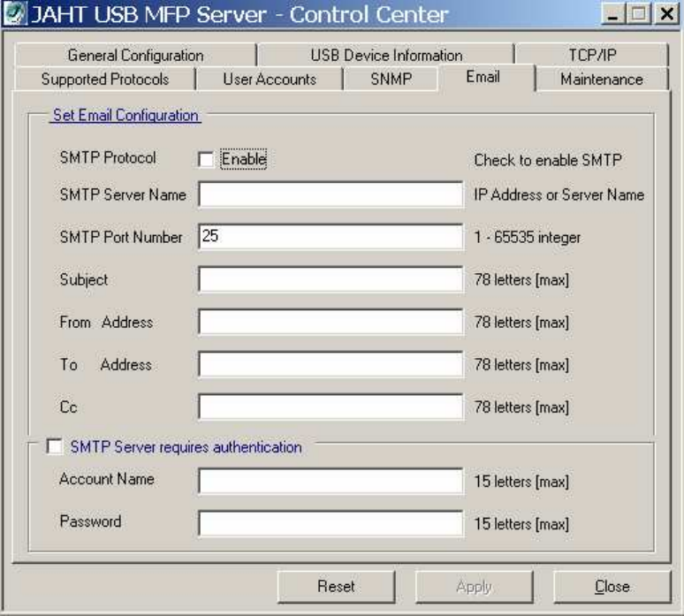Focus the Cc text field

(x=331, y=407)
